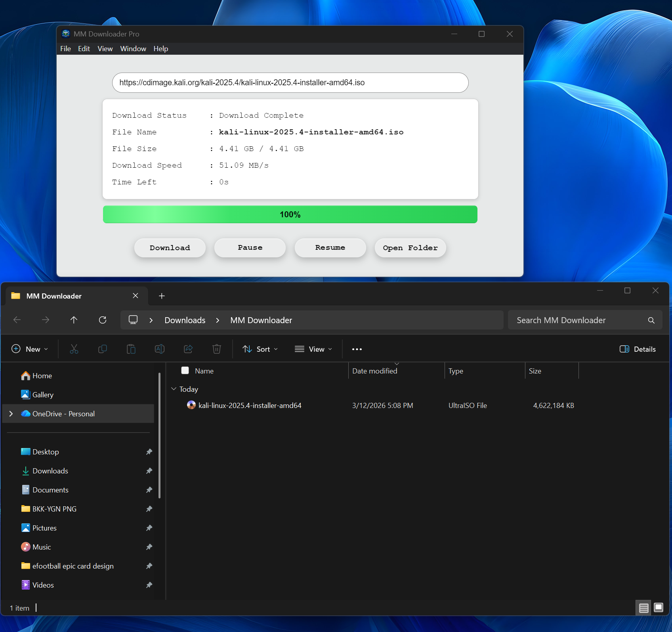The height and width of the screenshot is (632, 672).
Task: Click the Paste clipboard icon
Action: tap(131, 349)
